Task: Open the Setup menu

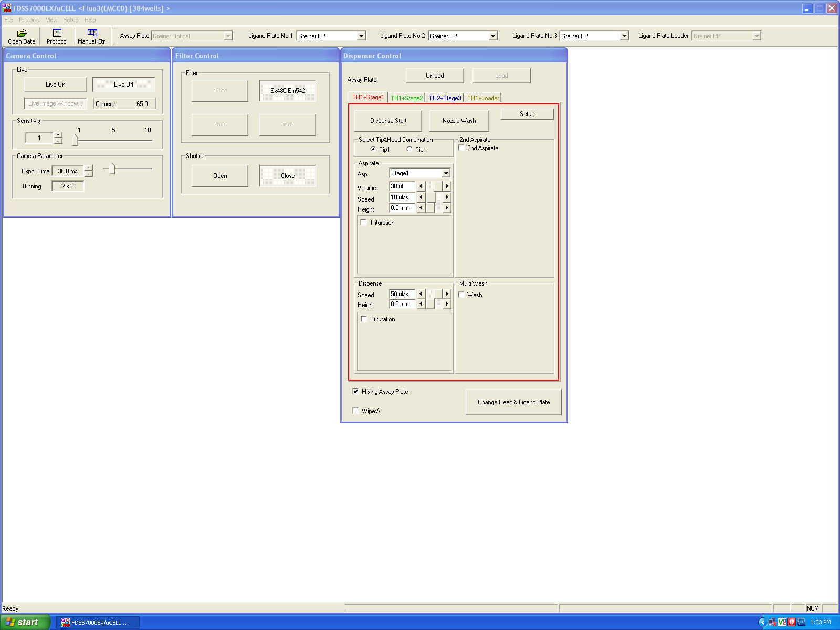Action: [x=71, y=20]
